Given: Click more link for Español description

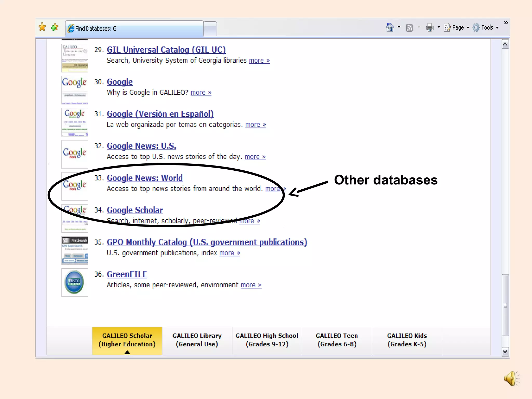Looking at the screenshot, I should 256,125.
